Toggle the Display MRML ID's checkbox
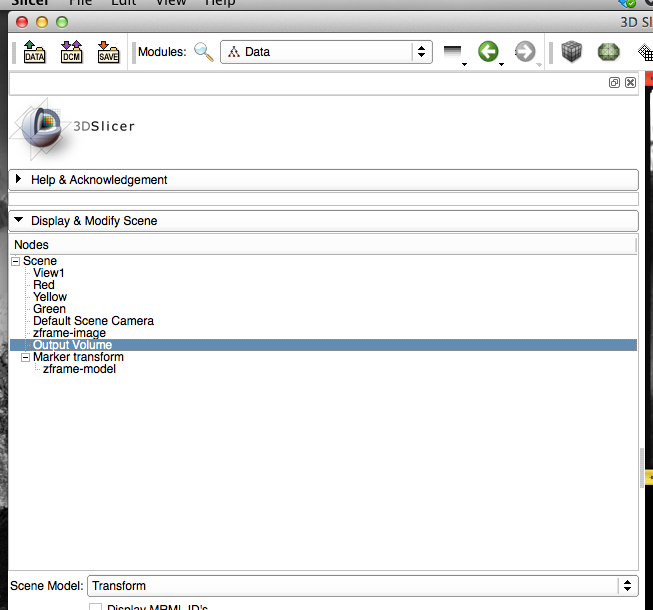This screenshot has height=610, width=653. tap(96, 606)
